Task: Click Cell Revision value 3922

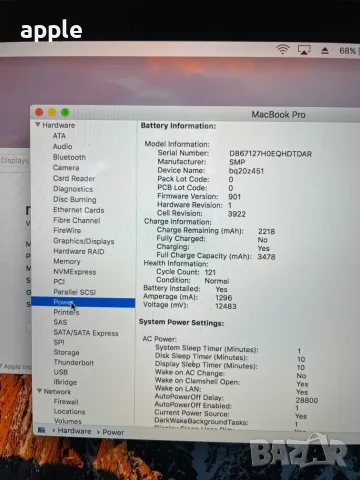Action: click(237, 214)
